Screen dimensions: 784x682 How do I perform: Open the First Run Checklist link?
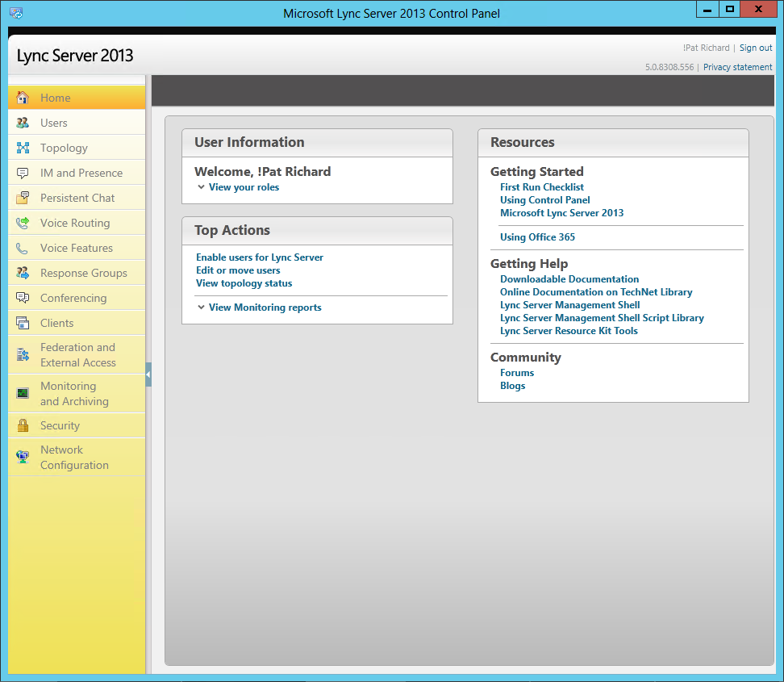[542, 187]
